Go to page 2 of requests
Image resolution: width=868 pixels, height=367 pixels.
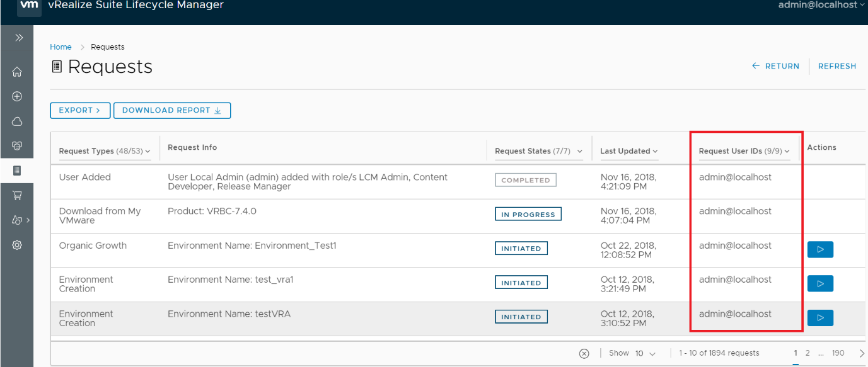pyautogui.click(x=807, y=353)
